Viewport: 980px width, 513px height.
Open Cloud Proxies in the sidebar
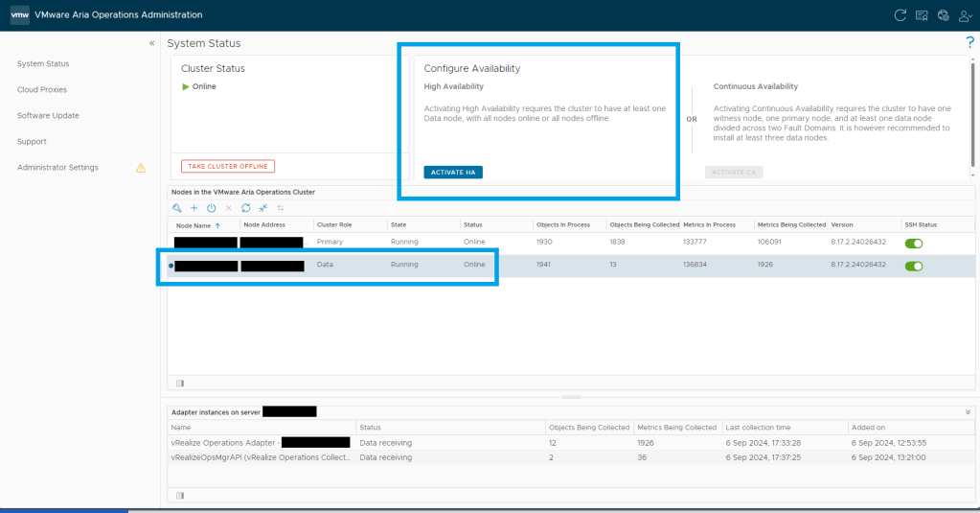(42, 89)
